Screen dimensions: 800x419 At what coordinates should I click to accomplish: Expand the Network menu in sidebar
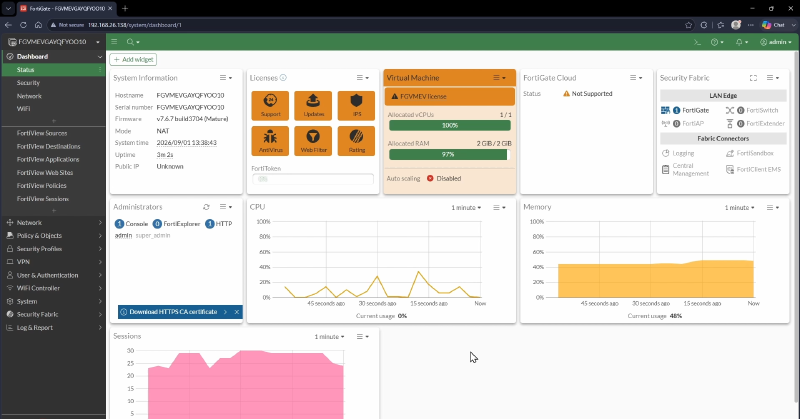click(x=53, y=223)
